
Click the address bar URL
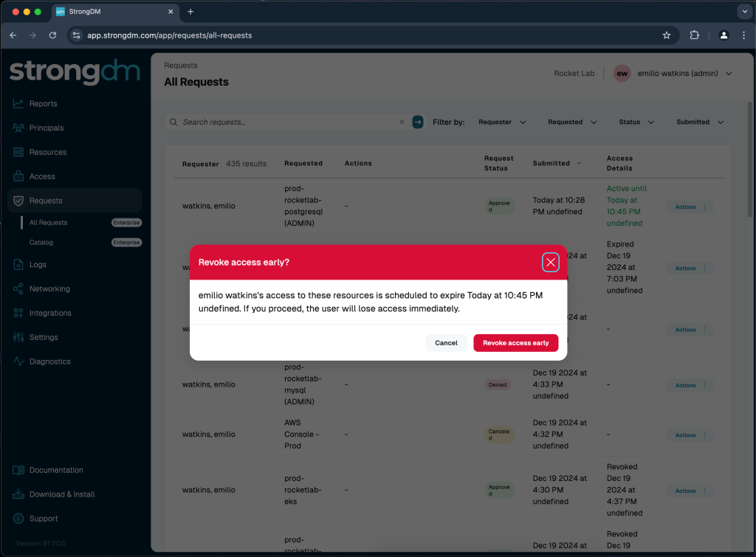pos(169,35)
